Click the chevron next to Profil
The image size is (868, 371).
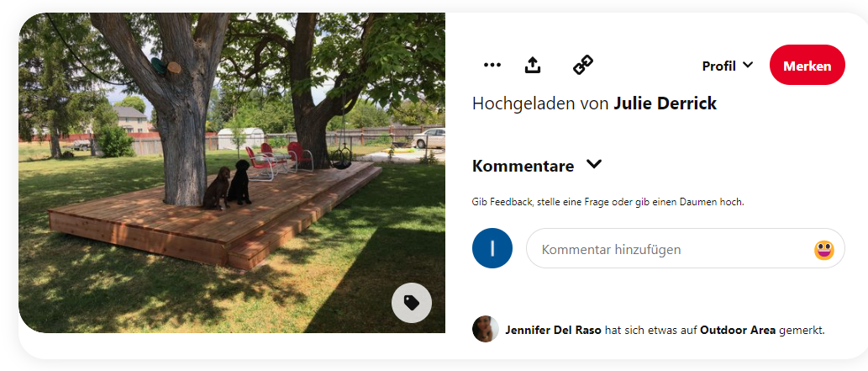pyautogui.click(x=747, y=65)
